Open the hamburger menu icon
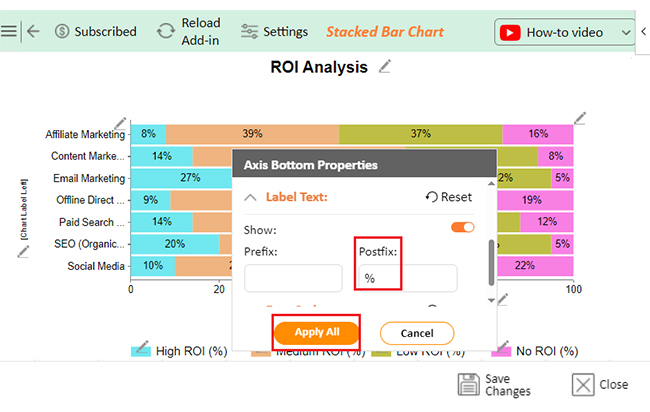The image size is (650, 412). 9,31
